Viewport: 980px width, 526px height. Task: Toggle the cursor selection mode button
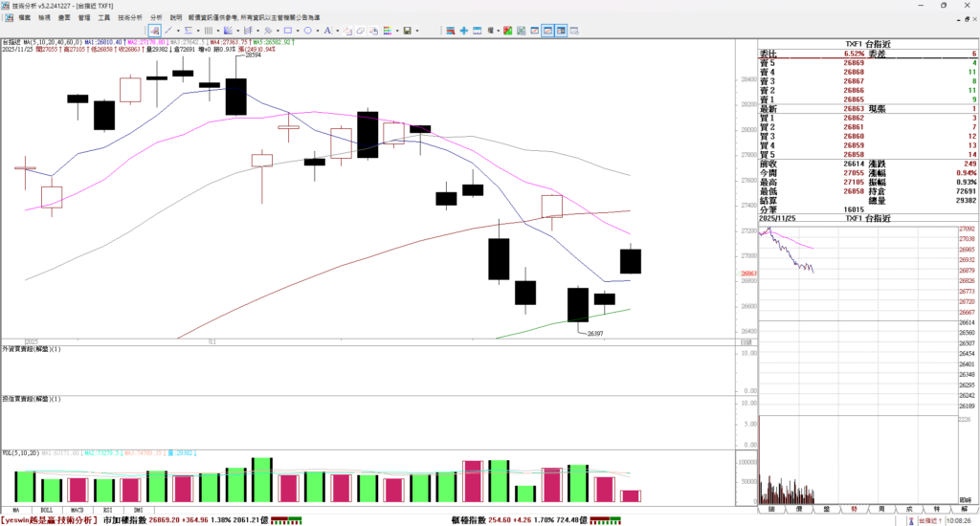pyautogui.click(x=154, y=31)
